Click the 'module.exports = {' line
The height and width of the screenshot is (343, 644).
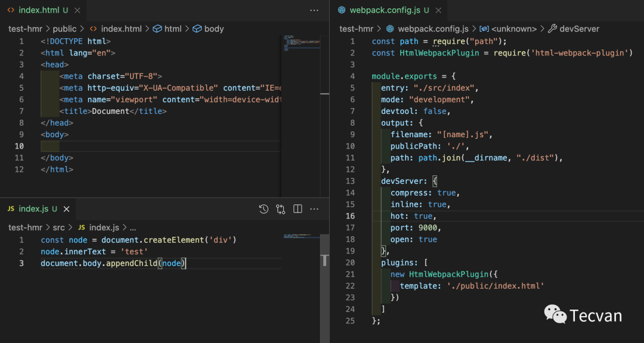point(414,76)
